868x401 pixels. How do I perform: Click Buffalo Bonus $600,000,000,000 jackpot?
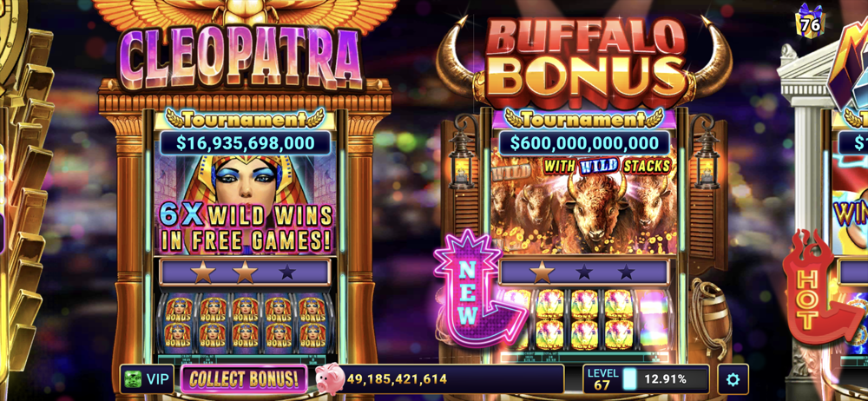tap(584, 143)
